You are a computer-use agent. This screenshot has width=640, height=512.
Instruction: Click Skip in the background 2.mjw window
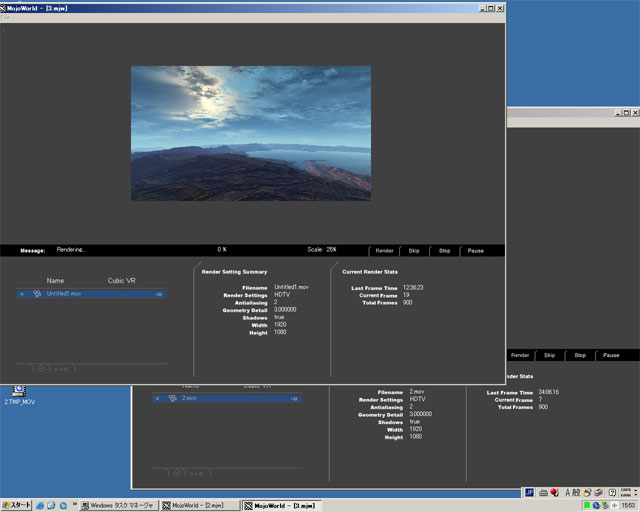coord(549,355)
